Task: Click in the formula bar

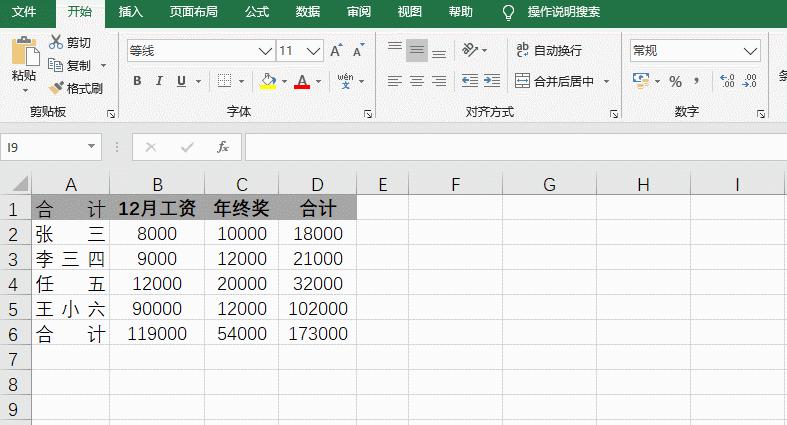Action: click(515, 147)
